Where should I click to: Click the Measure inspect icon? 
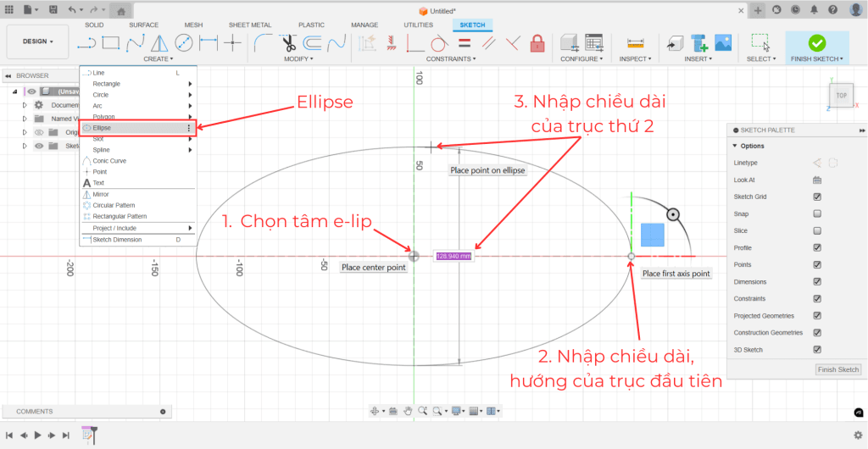(634, 42)
